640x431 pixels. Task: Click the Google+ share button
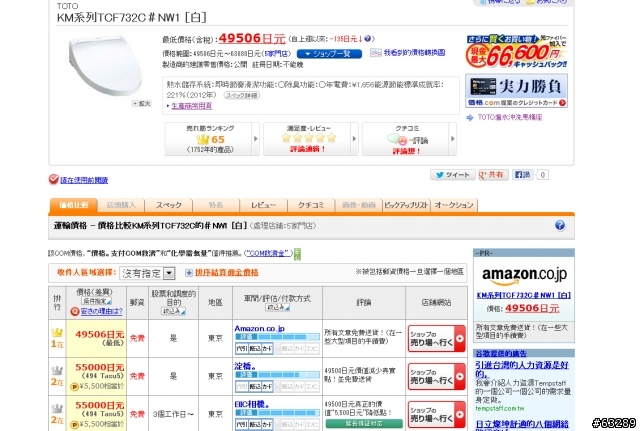(493, 175)
